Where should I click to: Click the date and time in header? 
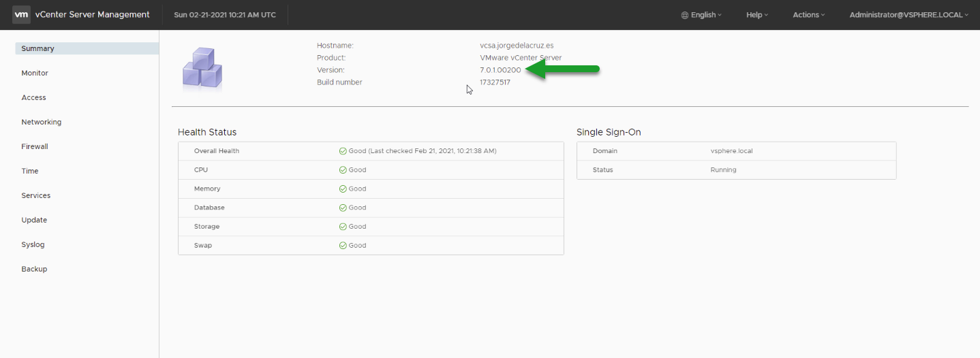(225, 15)
